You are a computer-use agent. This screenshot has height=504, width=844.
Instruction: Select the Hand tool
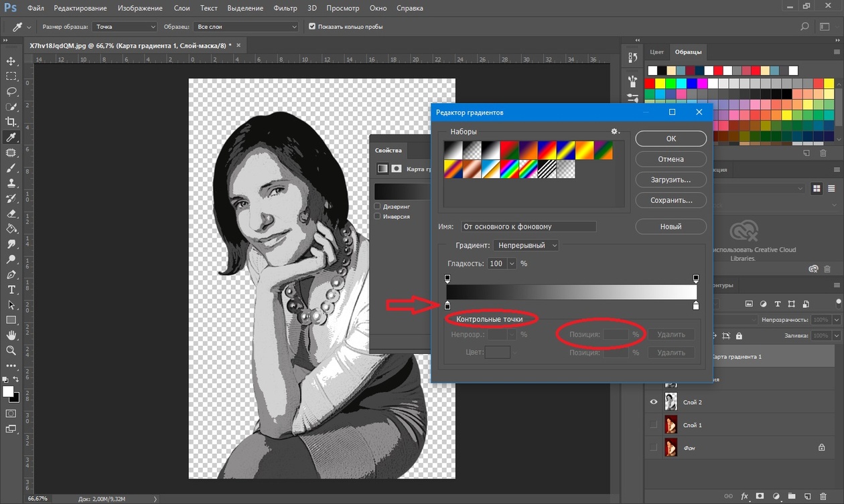click(x=11, y=335)
